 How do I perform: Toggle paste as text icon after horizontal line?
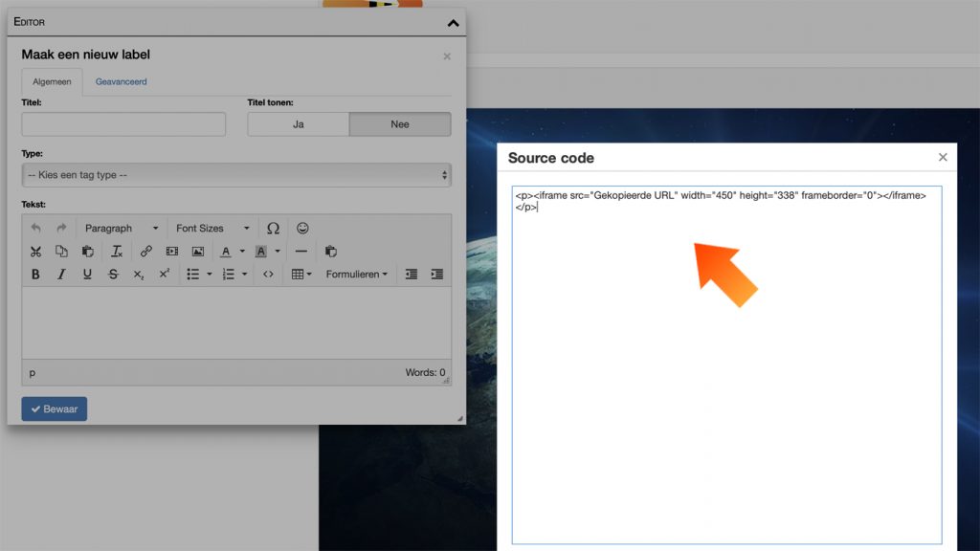coord(330,252)
